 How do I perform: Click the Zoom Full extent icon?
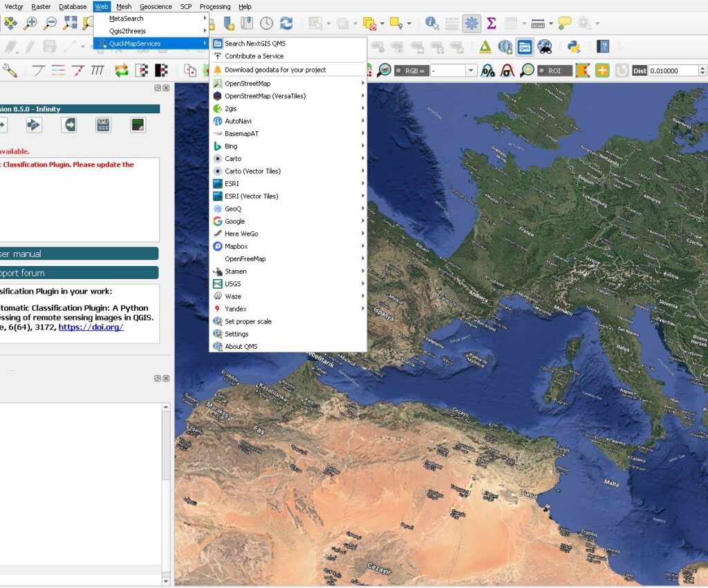tap(70, 23)
